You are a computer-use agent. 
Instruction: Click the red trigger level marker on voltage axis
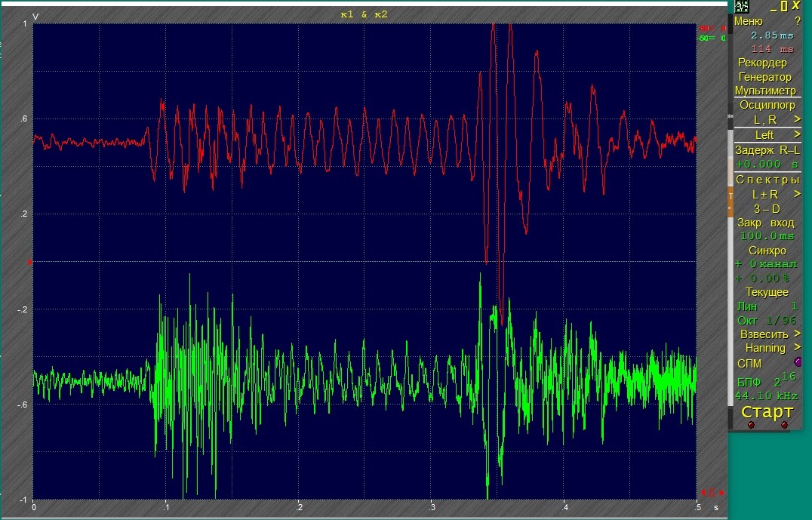(29, 263)
